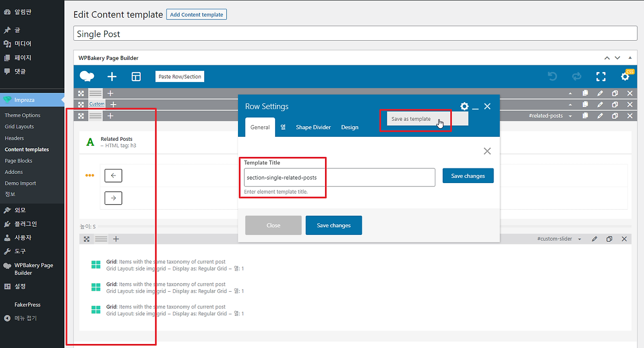Open the Row Settings gear menu

(464, 106)
